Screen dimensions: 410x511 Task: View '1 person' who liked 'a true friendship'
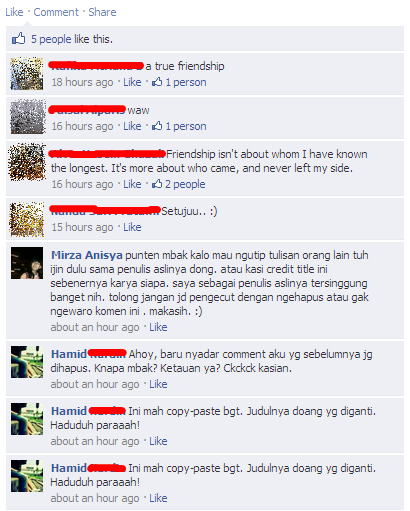186,82
